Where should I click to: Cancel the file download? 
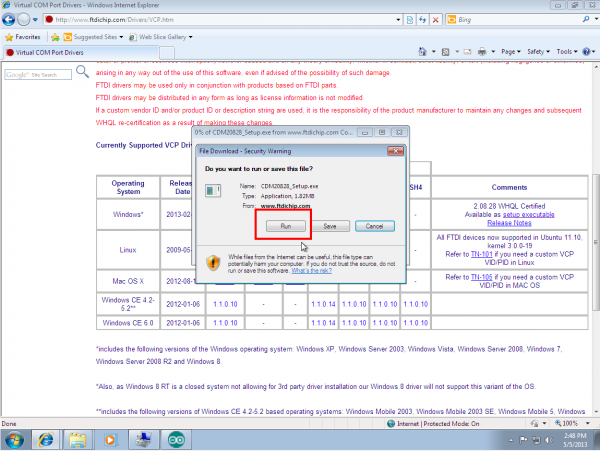(373, 227)
